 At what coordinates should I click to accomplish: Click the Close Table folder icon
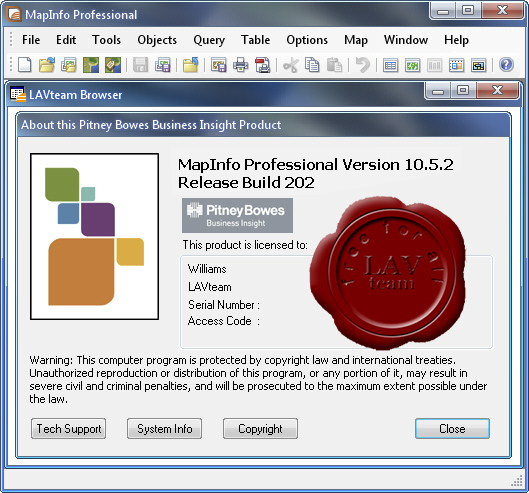click(191, 65)
